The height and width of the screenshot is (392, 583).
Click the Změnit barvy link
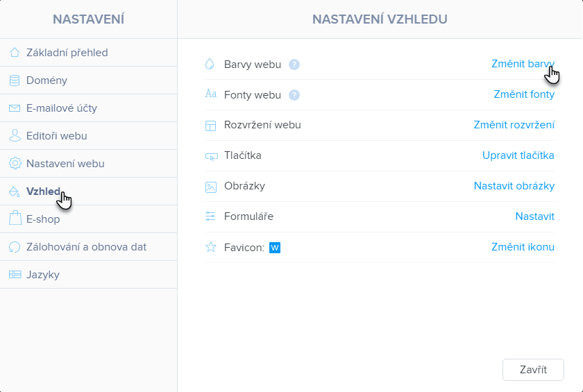click(x=523, y=64)
